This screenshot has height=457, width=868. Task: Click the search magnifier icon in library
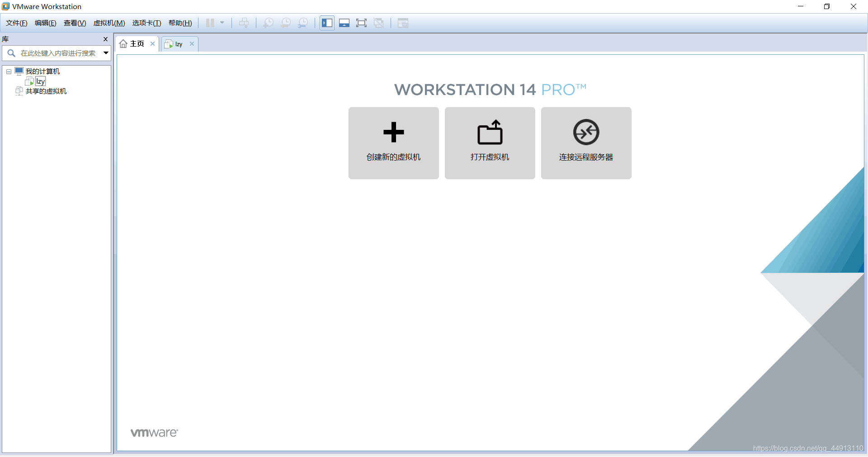coord(11,53)
